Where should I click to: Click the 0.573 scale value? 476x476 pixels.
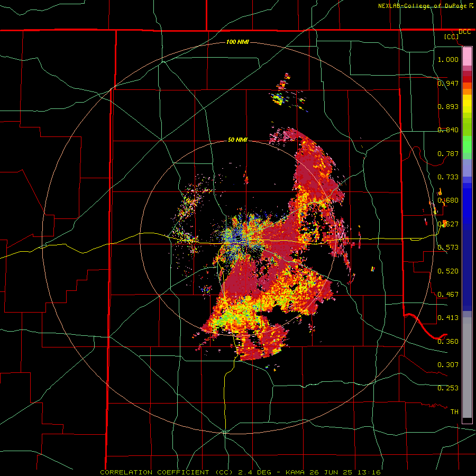click(x=448, y=247)
